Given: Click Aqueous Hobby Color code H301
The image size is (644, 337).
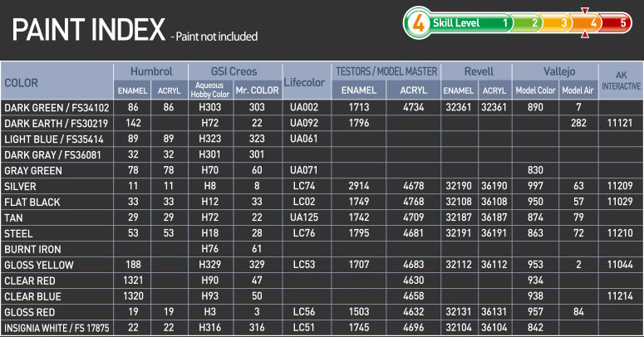Looking at the screenshot, I should (x=210, y=154).
